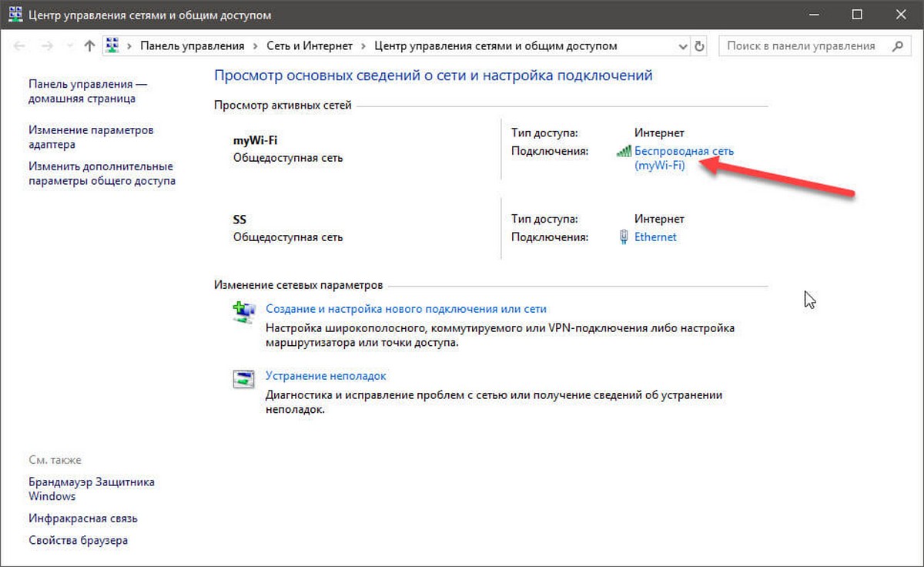Click the troubleshooting icon
Screen dimensions: 924x567
tap(244, 378)
